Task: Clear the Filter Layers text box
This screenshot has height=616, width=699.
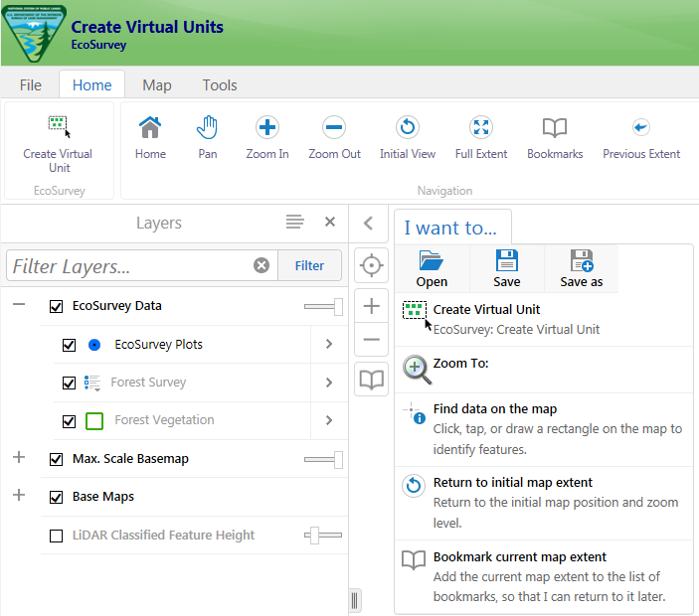Action: [262, 265]
